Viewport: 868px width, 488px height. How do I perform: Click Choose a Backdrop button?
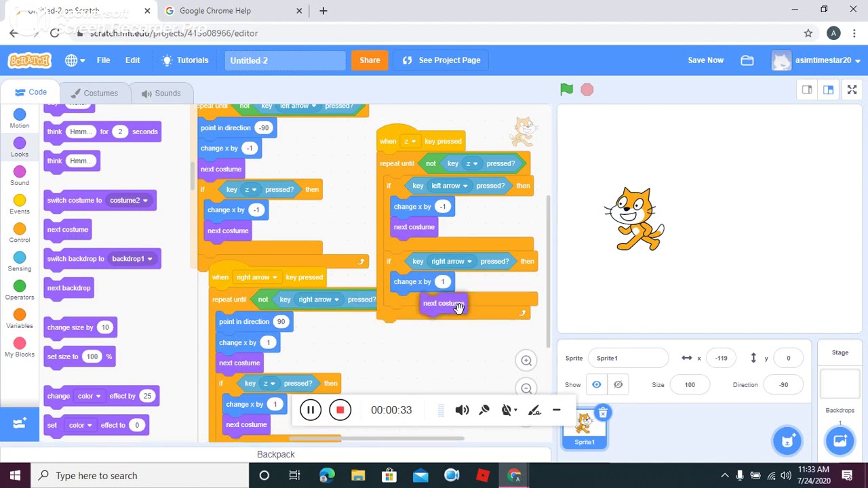point(840,441)
